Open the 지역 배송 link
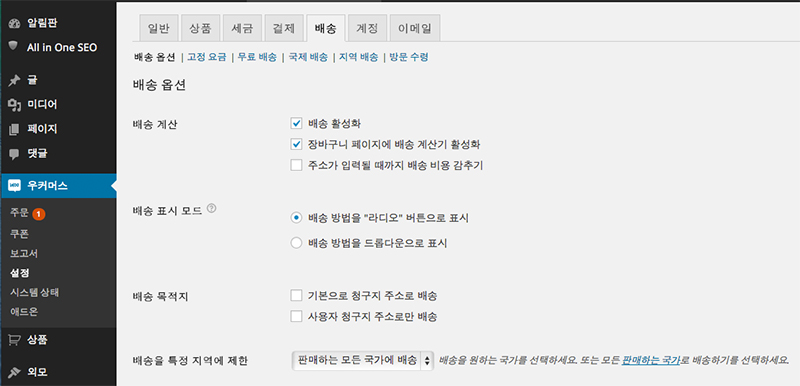The image size is (800, 386). pyautogui.click(x=358, y=57)
